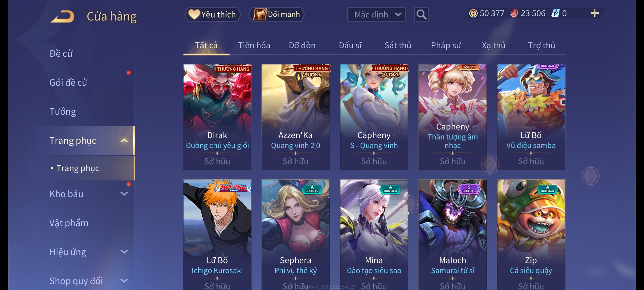Switch to the Tiến hóa tab
Viewport: 644px width, 290px height.
pyautogui.click(x=254, y=45)
